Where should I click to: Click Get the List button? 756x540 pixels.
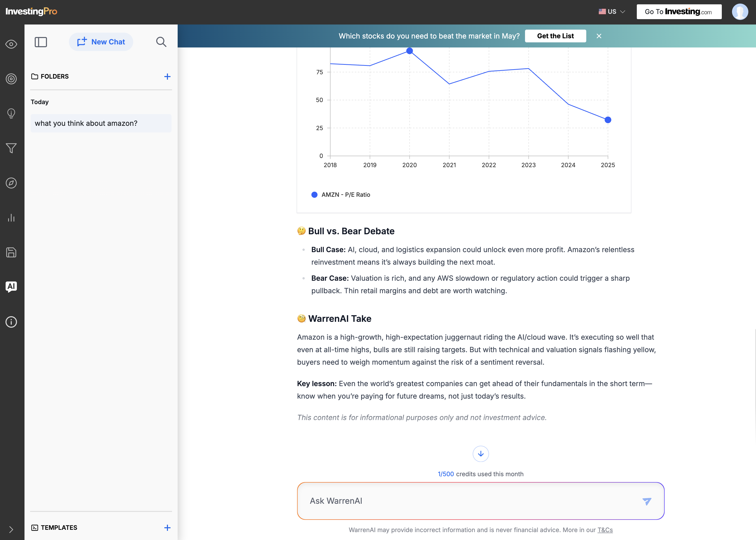coord(555,36)
